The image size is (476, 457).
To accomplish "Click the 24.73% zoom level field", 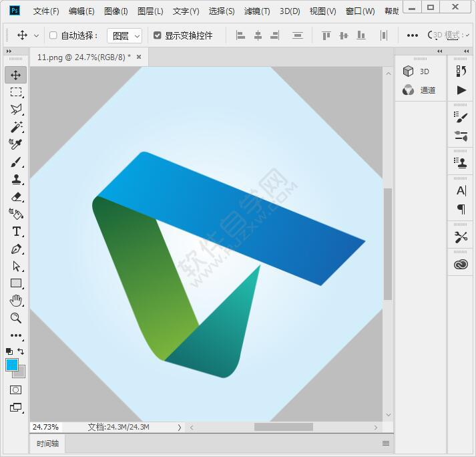I will (45, 427).
